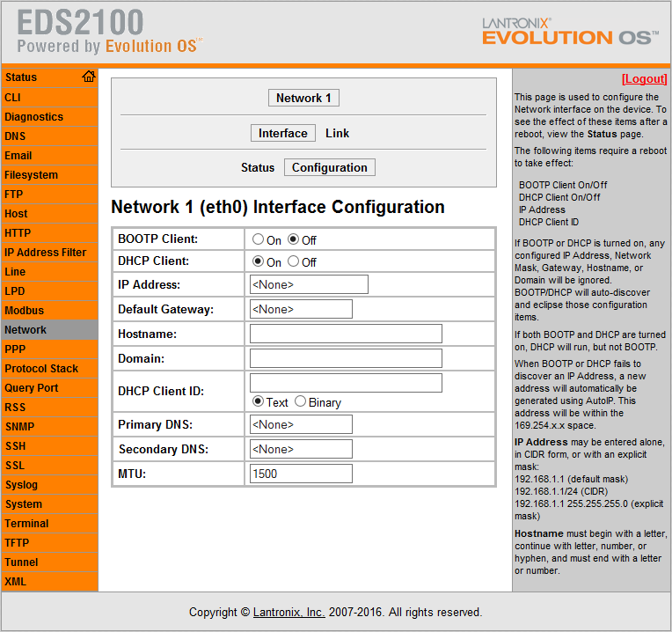Open the RSS page
The image size is (672, 632).
tap(50, 408)
